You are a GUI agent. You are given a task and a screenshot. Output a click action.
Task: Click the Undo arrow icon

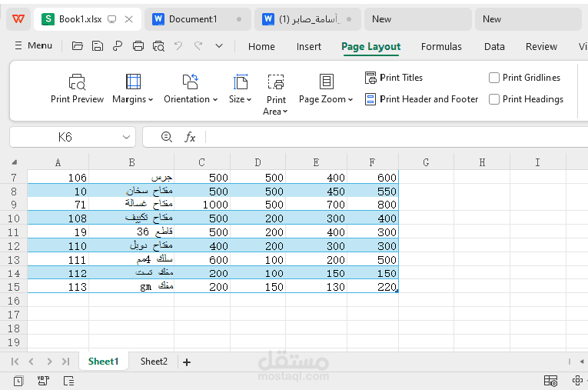[178, 46]
